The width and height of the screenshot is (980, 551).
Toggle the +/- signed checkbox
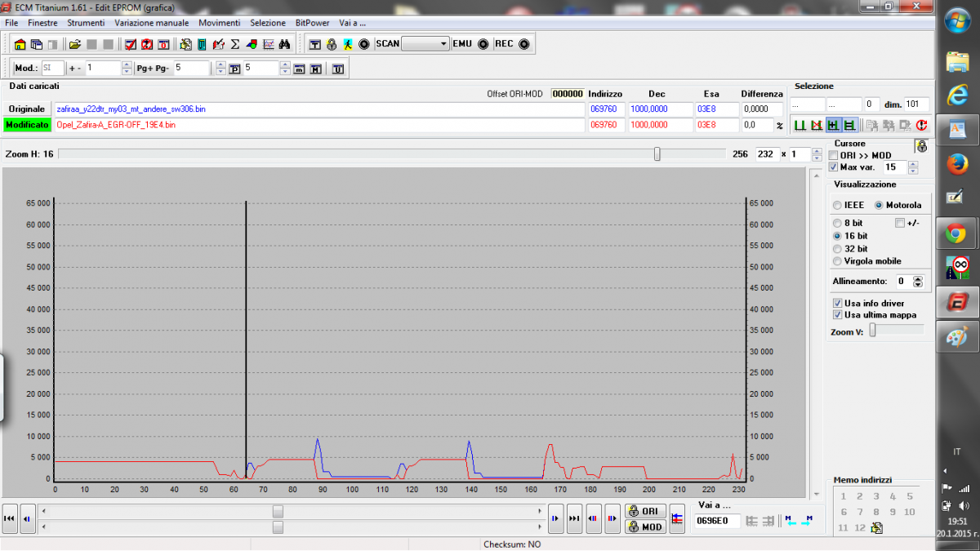click(x=900, y=223)
